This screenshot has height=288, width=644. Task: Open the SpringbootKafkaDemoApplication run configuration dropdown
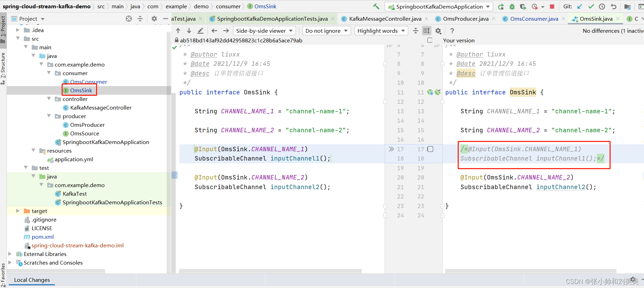tap(439, 7)
